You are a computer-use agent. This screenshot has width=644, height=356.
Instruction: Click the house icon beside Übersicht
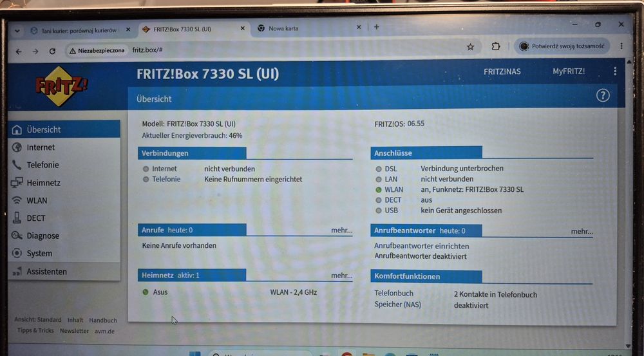tap(17, 130)
